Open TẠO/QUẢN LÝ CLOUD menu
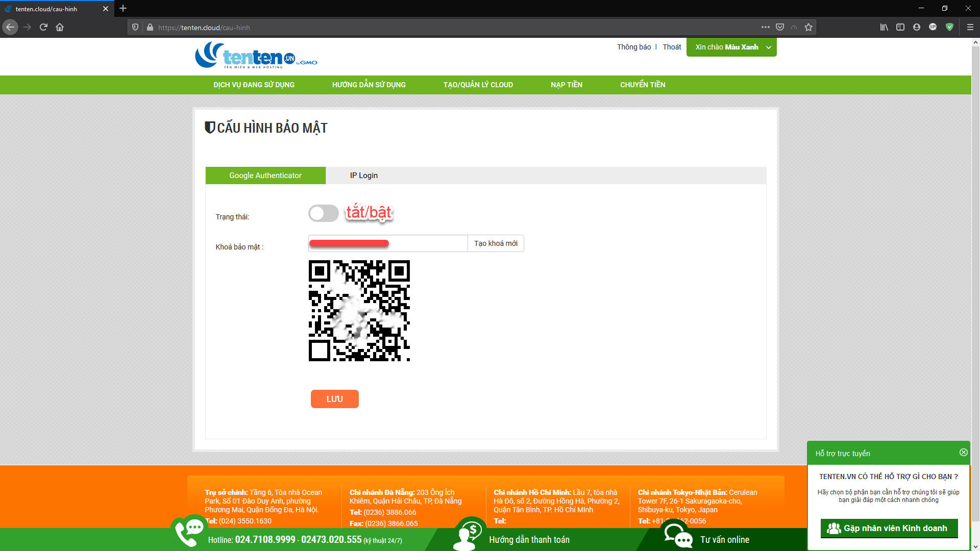This screenshot has height=551, width=980. pyautogui.click(x=478, y=85)
